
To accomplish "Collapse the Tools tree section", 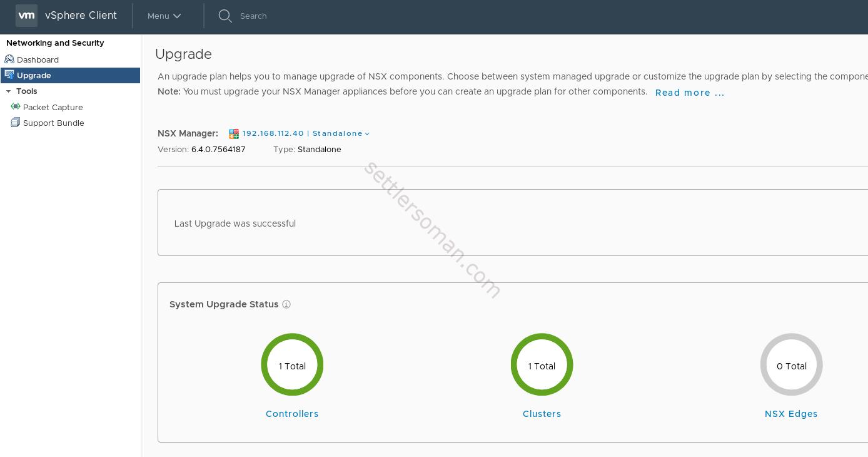I will point(9,91).
